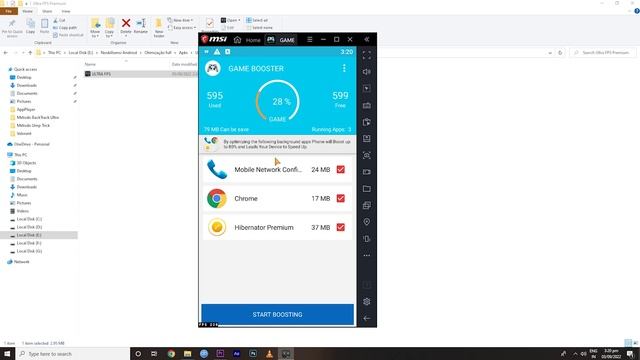Open Windows Start menu
The image size is (640, 360).
coord(7,354)
